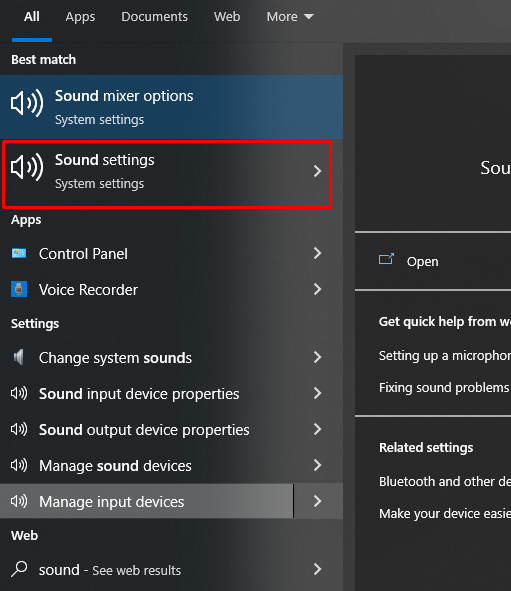Open Fixing sound problems help link
Image resolution: width=511 pixels, height=591 pixels.
[444, 387]
